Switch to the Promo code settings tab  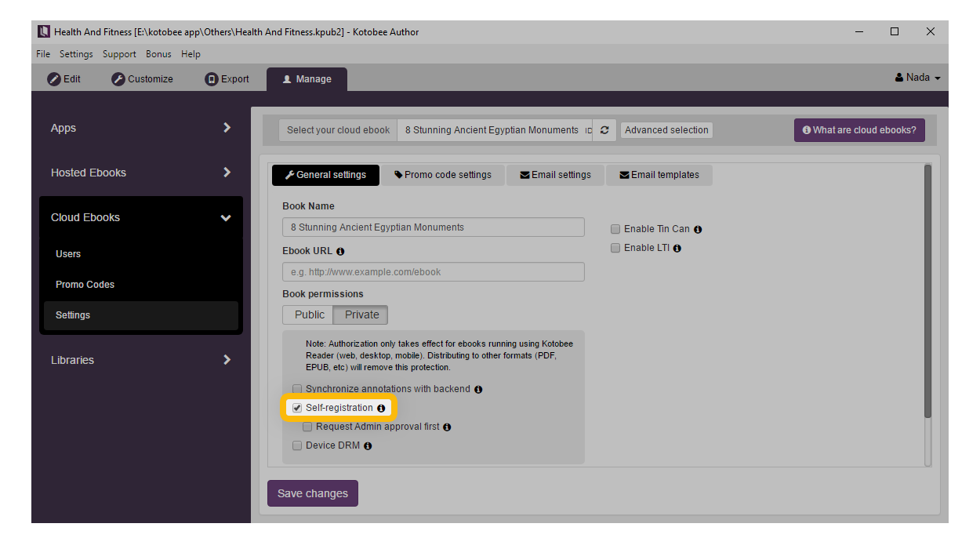(442, 175)
